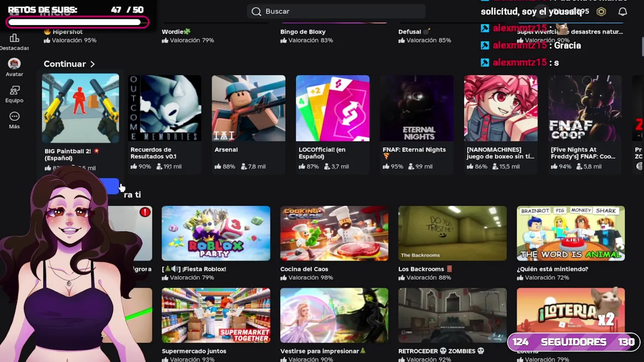Click the 'Valoración 98%' text
Image resolution: width=644 pixels, height=362 pixels.
[x=310, y=278]
